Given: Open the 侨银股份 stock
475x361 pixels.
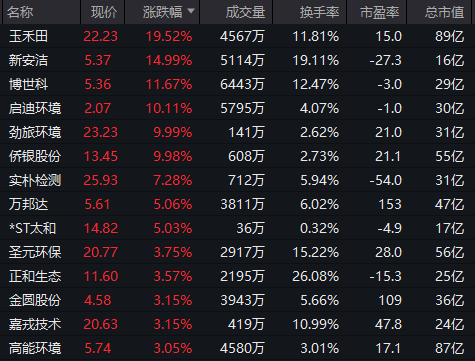Looking at the screenshot, I should [x=35, y=156].
